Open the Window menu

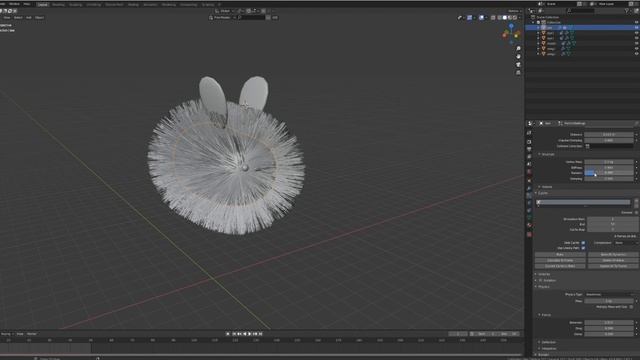pos(14,4)
